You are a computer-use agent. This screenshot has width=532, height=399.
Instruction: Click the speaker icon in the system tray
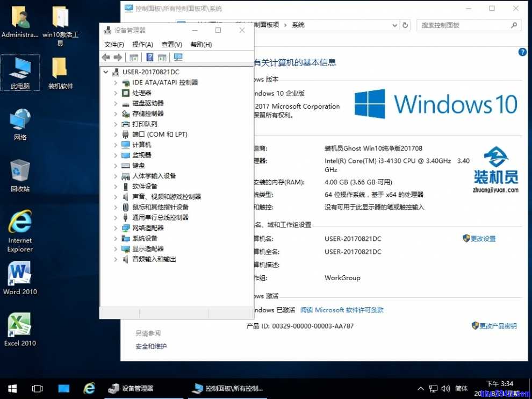coord(447,388)
